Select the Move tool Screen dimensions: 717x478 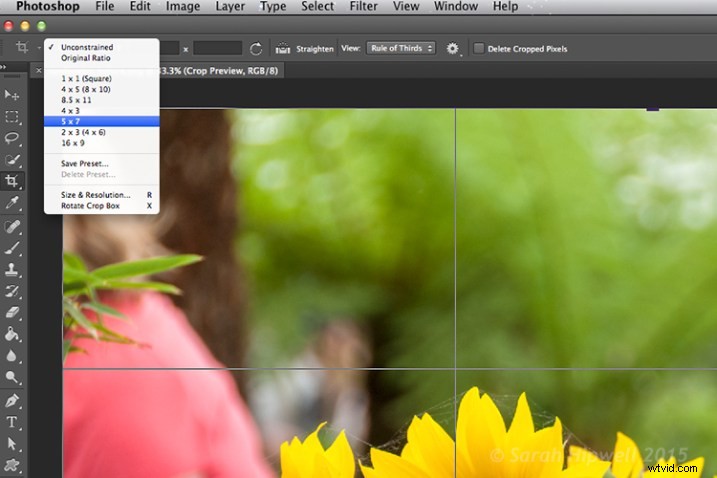click(11, 95)
